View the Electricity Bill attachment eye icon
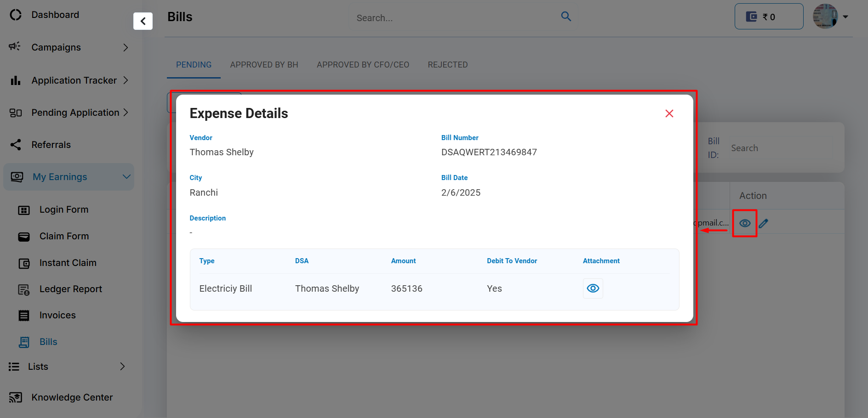The width and height of the screenshot is (868, 418). tap(593, 288)
